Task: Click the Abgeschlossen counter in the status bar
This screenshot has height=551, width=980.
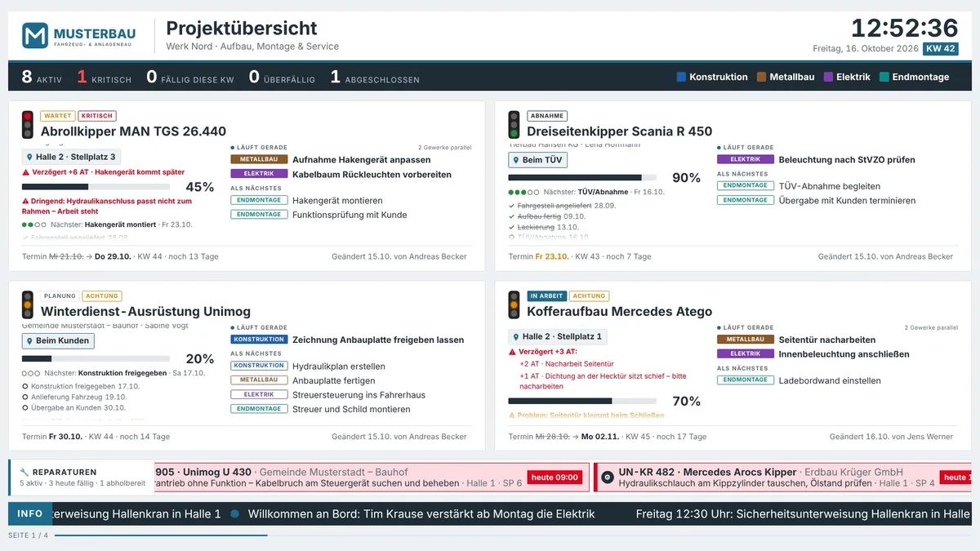Action: (x=375, y=78)
